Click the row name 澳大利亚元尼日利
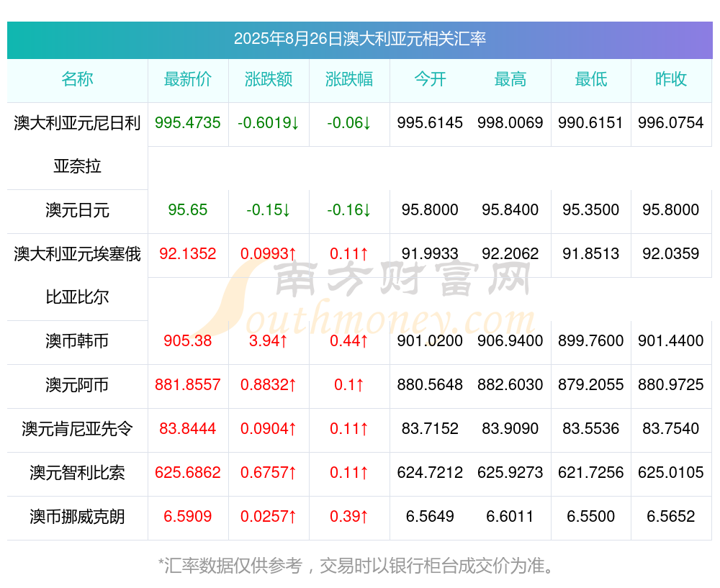The height and width of the screenshot is (588, 720). pyautogui.click(x=77, y=123)
